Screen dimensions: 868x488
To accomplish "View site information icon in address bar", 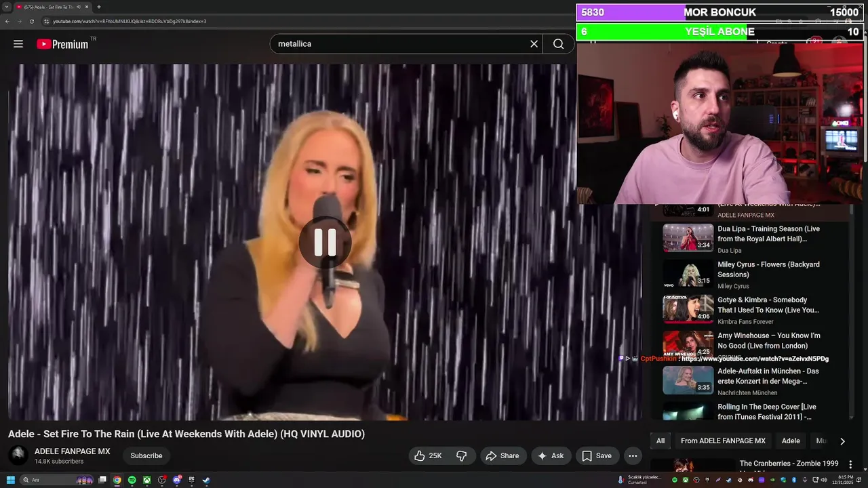I will (x=46, y=21).
